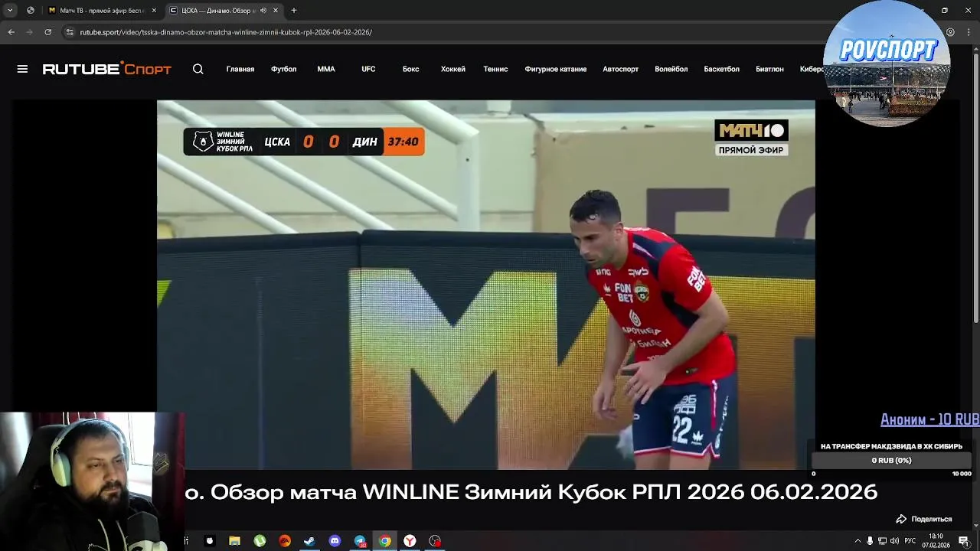Click the microphone tray icon
The image size is (980, 551).
(870, 541)
